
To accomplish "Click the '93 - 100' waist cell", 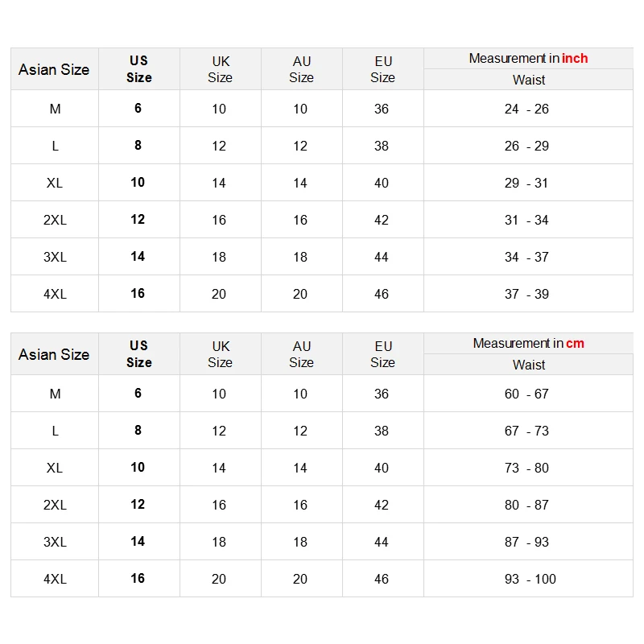I will pyautogui.click(x=530, y=579).
